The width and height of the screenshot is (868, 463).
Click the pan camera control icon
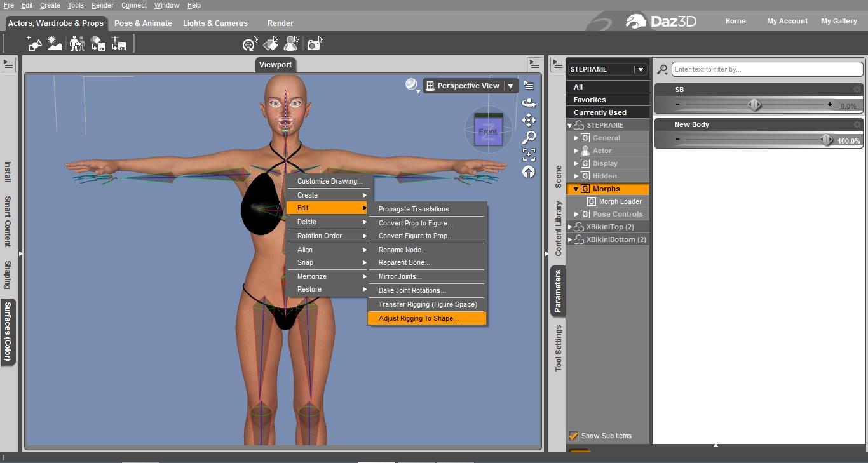(529, 120)
